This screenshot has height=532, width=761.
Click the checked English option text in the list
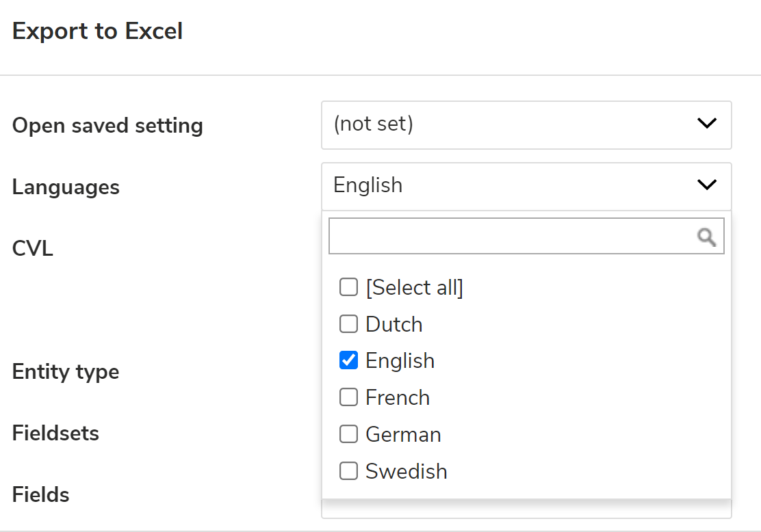[400, 361]
